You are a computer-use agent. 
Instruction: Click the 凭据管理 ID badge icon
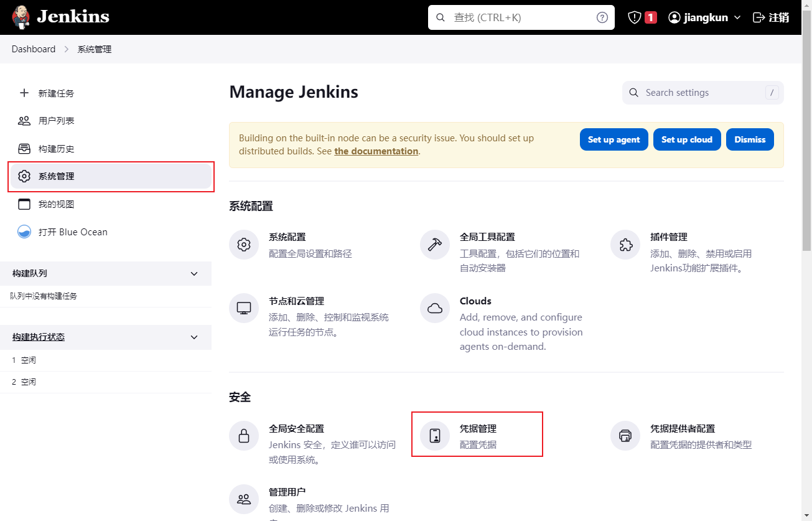pyautogui.click(x=435, y=436)
